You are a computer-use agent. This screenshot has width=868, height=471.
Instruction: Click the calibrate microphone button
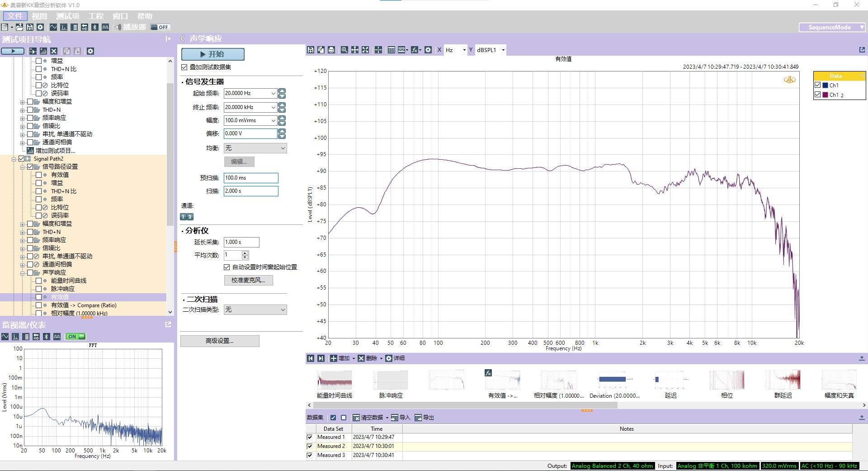pos(248,280)
